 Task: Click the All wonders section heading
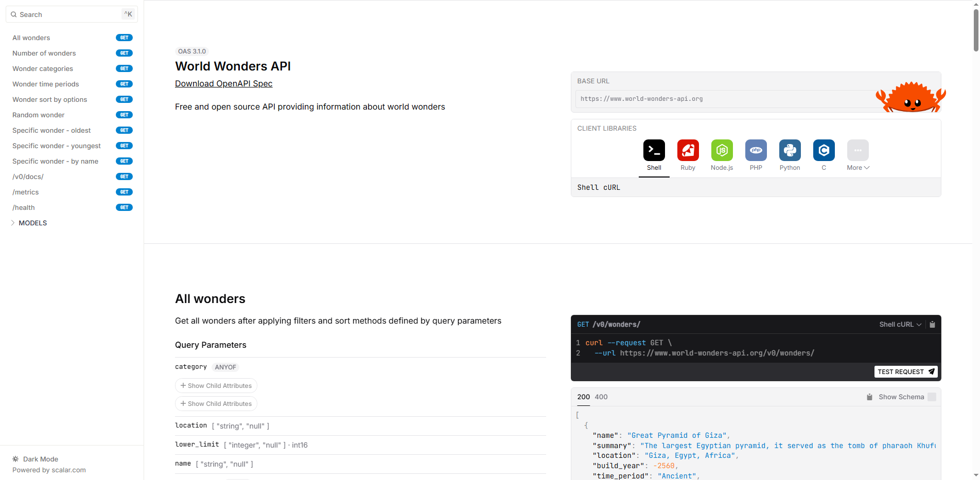[x=210, y=299]
